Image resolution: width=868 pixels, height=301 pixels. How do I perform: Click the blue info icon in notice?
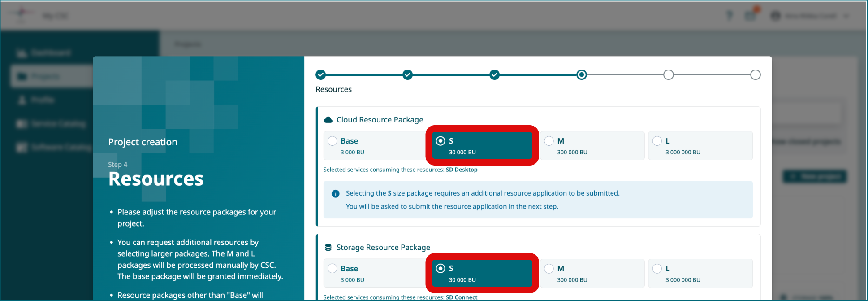335,194
